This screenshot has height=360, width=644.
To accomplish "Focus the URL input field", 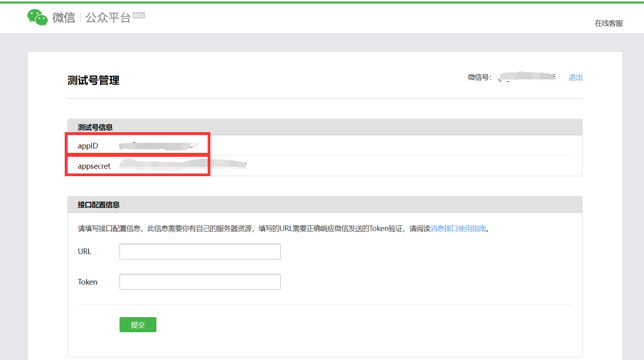I will (200, 252).
